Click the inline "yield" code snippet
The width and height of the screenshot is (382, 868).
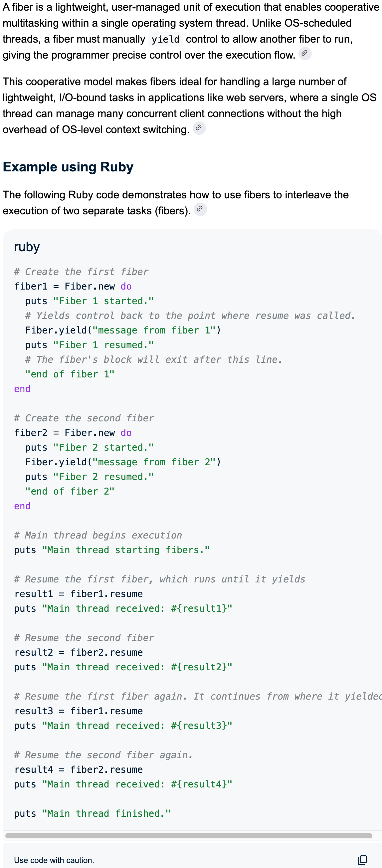(165, 39)
